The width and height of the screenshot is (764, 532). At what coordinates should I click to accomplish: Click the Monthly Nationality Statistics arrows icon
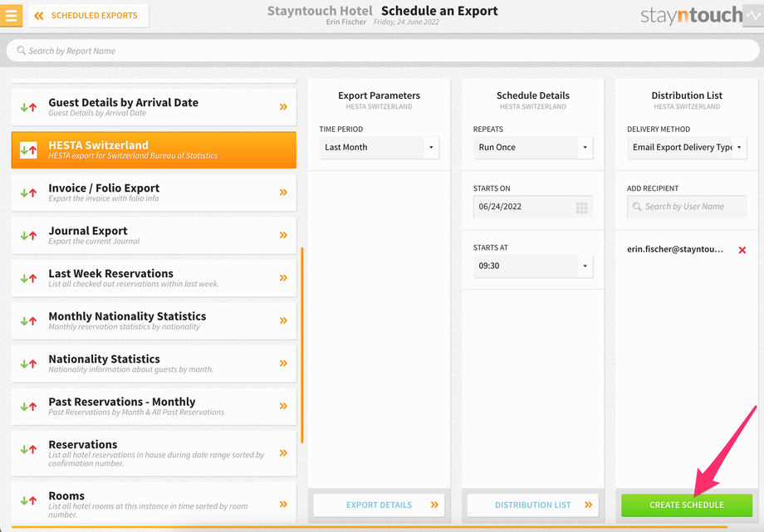coord(28,320)
